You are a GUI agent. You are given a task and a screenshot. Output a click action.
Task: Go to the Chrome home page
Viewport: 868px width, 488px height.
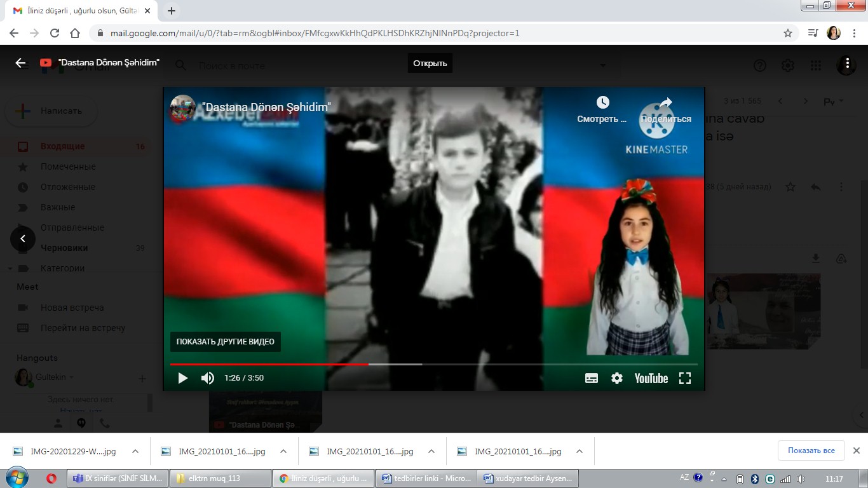(x=75, y=33)
